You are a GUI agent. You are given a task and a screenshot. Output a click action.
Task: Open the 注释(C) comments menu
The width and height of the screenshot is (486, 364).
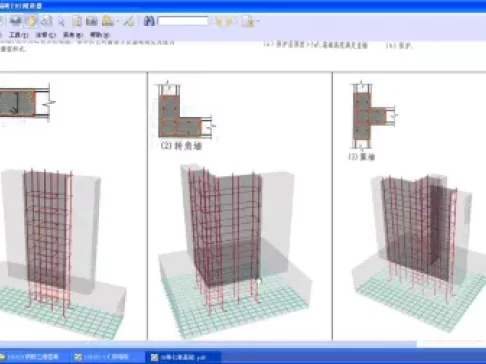46,35
